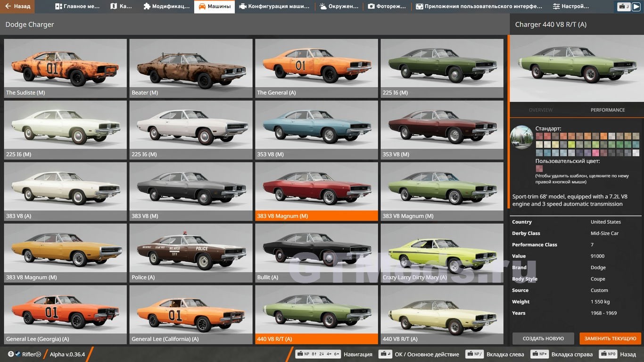Select the Crazy Larry Dirty Mary (A) car

[442, 253]
